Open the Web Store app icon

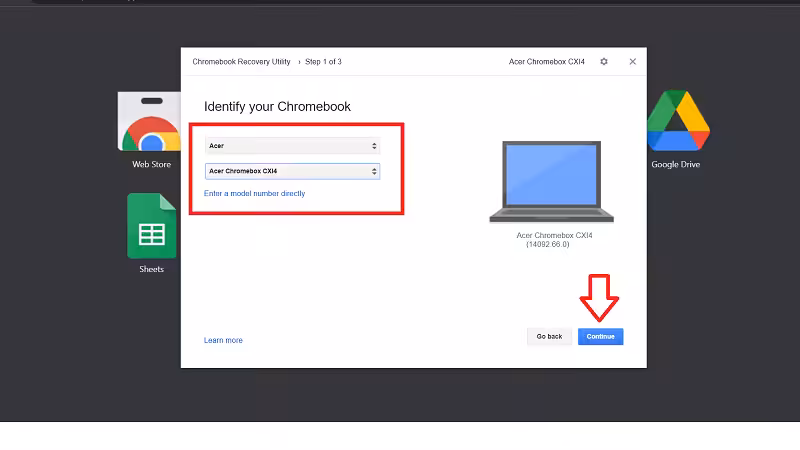click(x=150, y=121)
